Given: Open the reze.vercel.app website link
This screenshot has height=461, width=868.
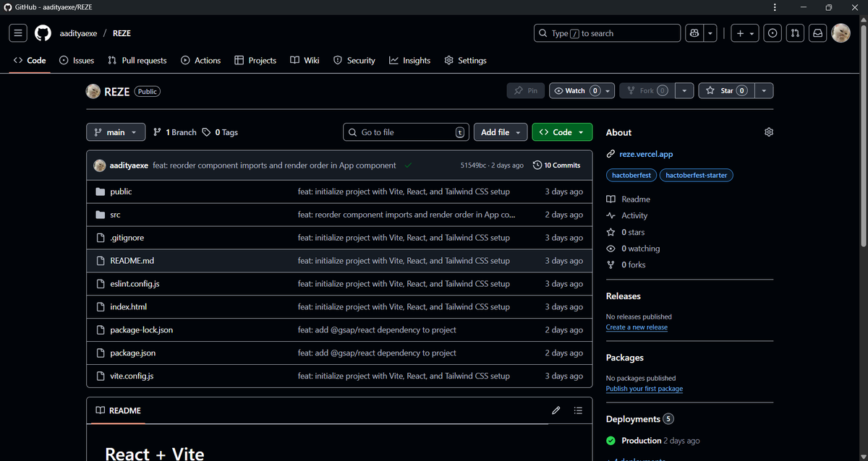Looking at the screenshot, I should tap(647, 154).
